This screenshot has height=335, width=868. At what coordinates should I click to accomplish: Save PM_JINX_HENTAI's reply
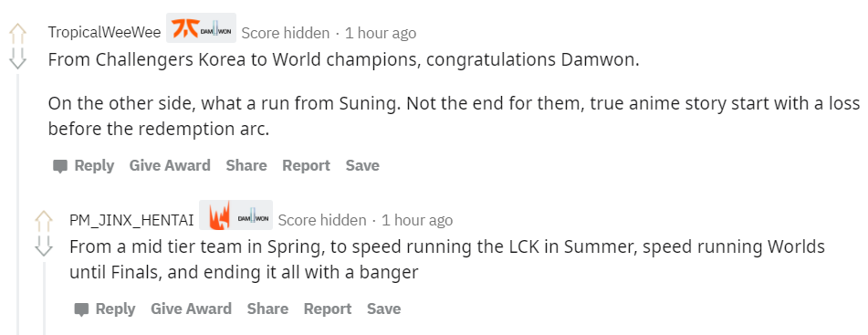(383, 309)
